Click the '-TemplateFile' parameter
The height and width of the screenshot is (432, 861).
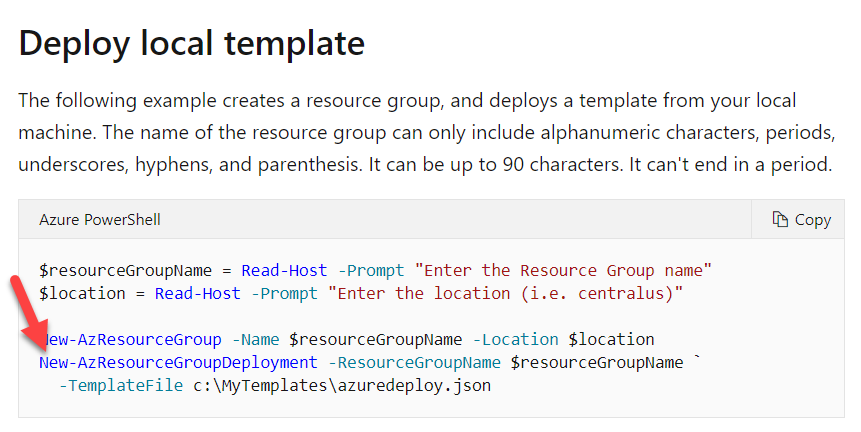click(121, 385)
